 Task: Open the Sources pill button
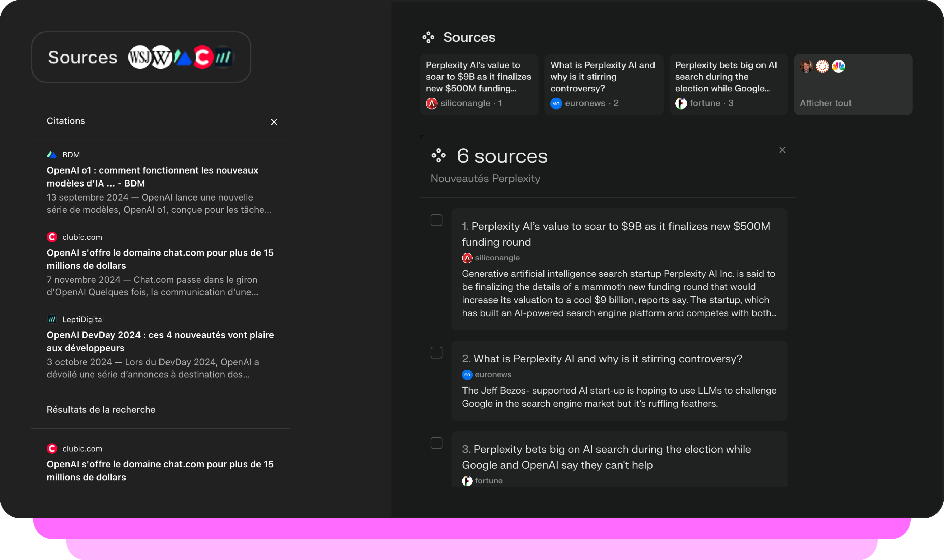[141, 57]
